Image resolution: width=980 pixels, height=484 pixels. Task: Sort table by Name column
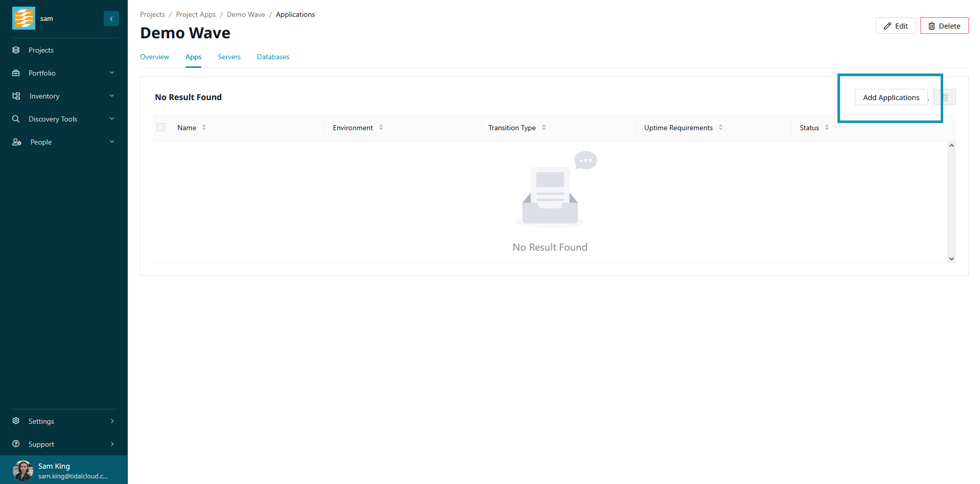[x=204, y=128]
